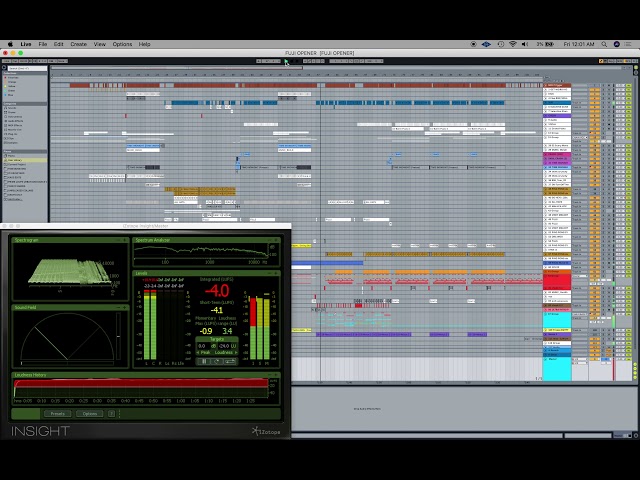Select Plug-ins category in the browser
The image size is (640, 480).
click(13, 134)
